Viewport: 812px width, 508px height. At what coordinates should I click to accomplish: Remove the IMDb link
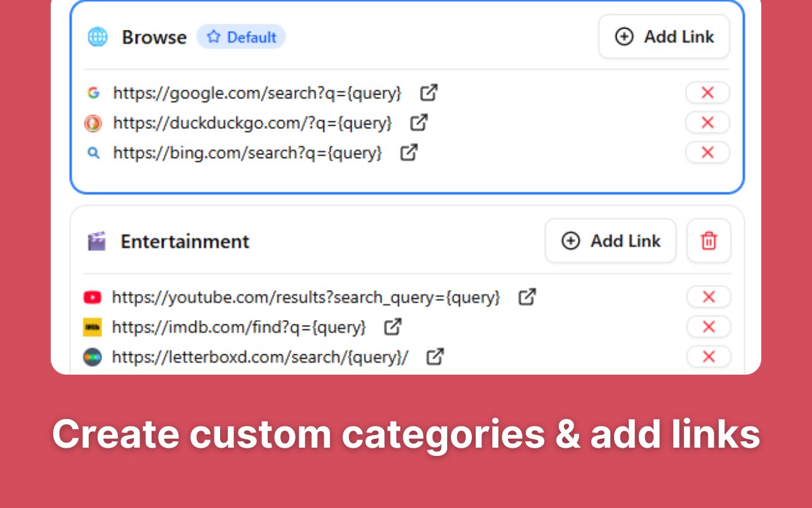click(x=709, y=327)
